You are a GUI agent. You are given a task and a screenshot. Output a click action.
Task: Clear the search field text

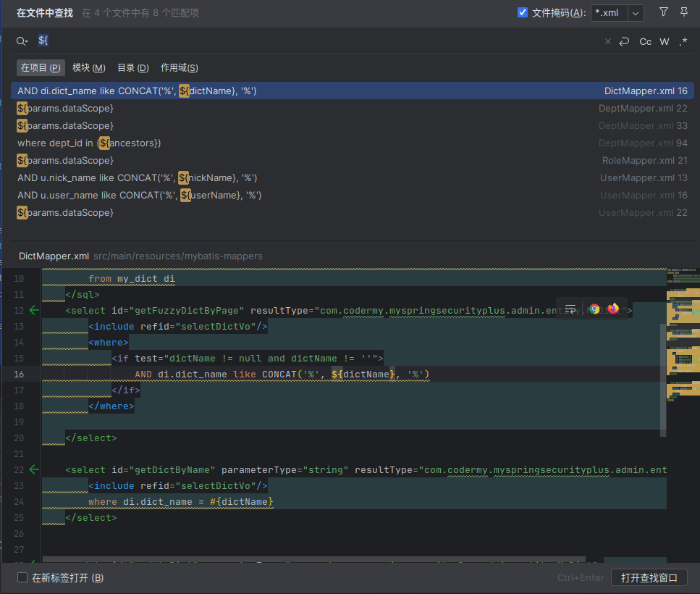[608, 41]
